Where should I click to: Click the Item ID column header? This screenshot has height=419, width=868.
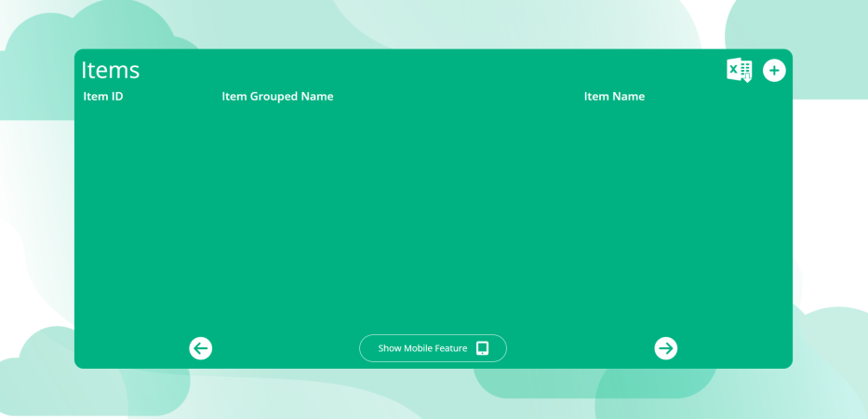(103, 97)
